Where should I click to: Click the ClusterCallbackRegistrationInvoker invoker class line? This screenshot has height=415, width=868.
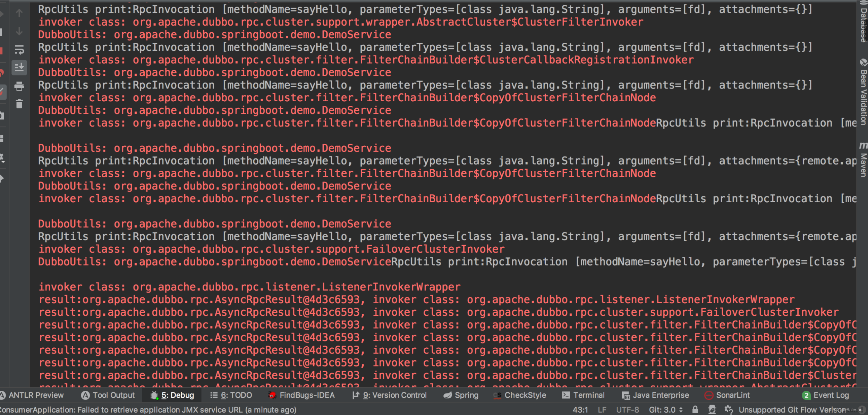(366, 60)
